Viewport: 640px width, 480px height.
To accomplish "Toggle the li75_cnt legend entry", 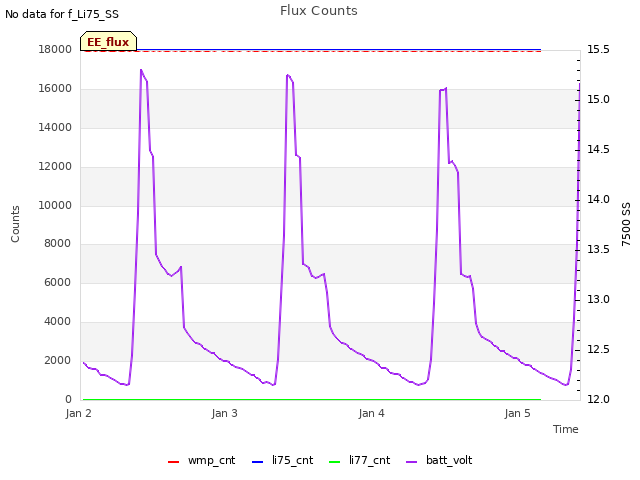I will click(x=282, y=460).
